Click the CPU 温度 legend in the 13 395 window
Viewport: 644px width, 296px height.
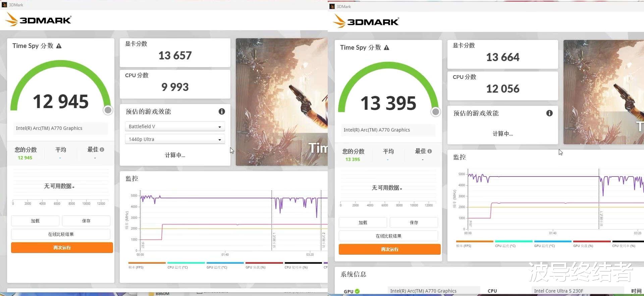[514, 244]
